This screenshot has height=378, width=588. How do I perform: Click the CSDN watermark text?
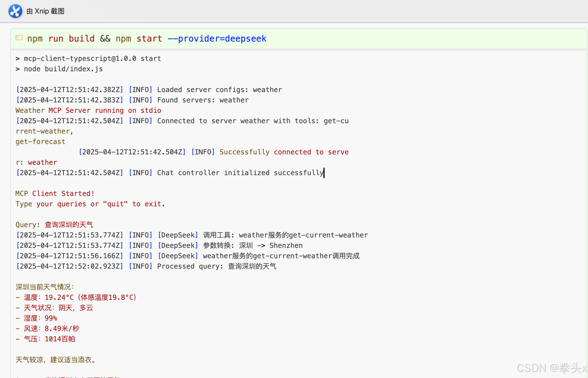[551, 368]
